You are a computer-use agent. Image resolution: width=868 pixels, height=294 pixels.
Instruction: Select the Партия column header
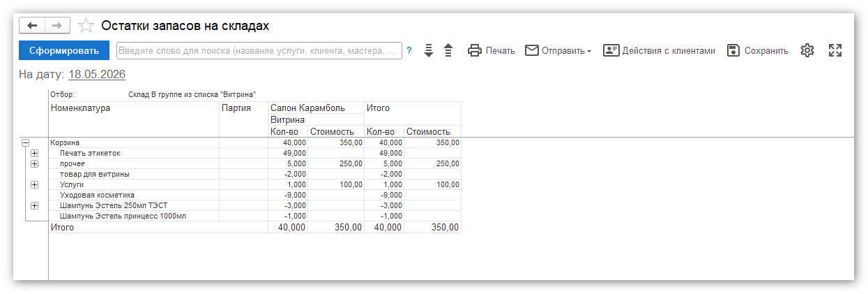coord(243,119)
